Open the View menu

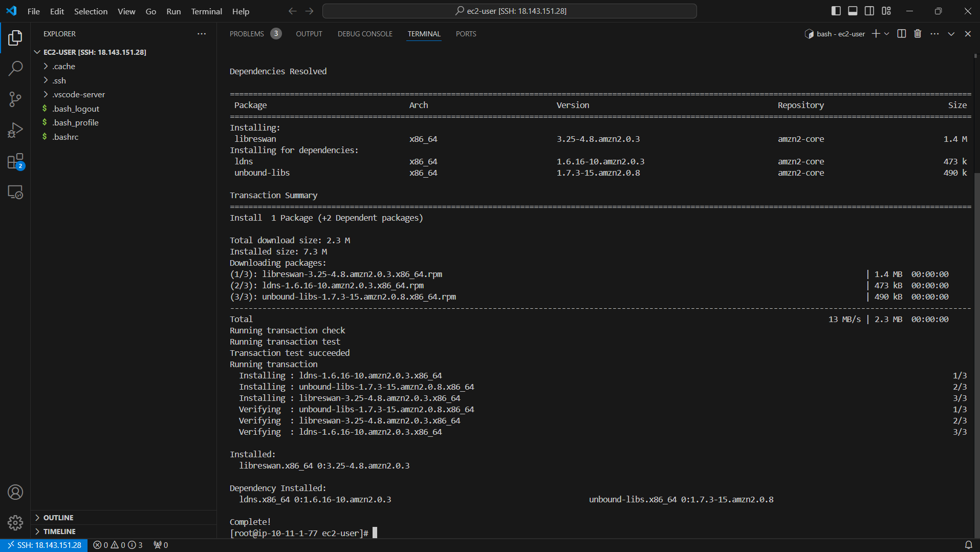pos(126,11)
